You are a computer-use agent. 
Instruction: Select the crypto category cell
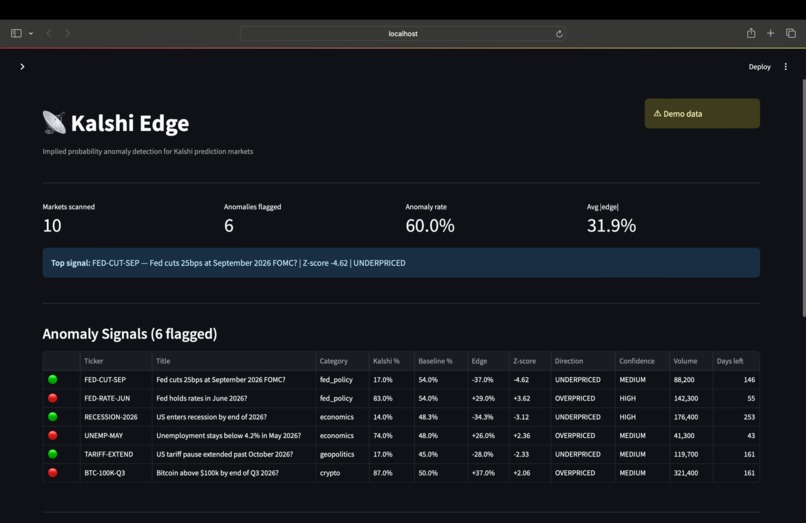click(x=342, y=473)
